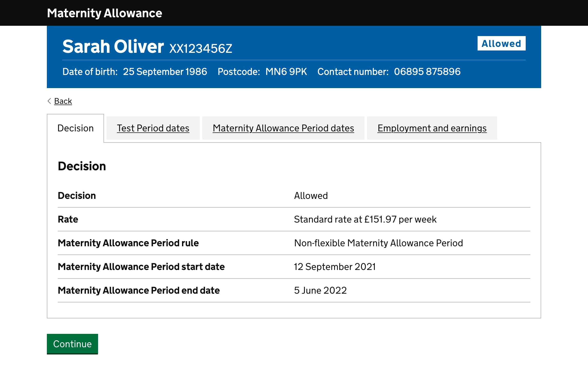Click the bold Decision row label
The image size is (588, 390).
(x=77, y=196)
